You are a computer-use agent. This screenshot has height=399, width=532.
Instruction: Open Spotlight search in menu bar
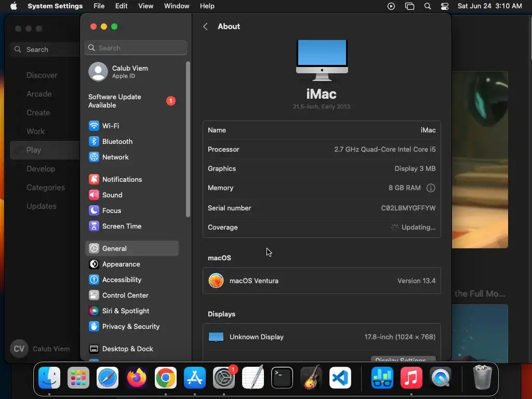(428, 6)
